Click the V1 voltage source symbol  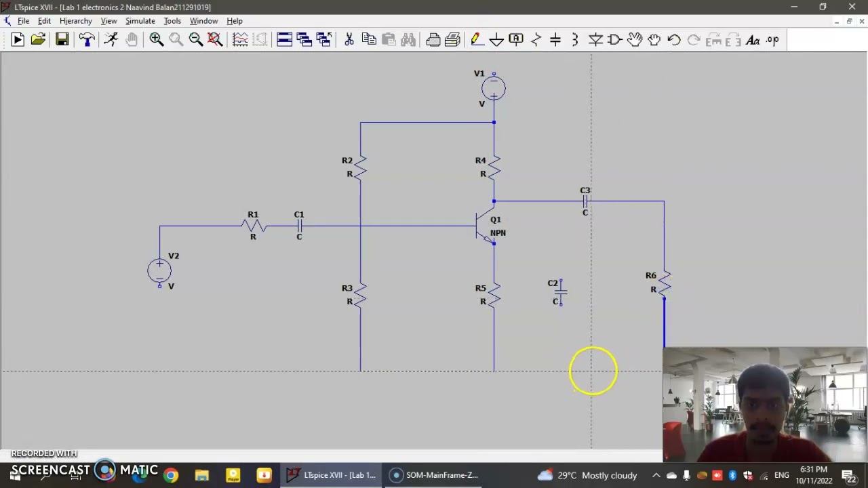click(494, 88)
